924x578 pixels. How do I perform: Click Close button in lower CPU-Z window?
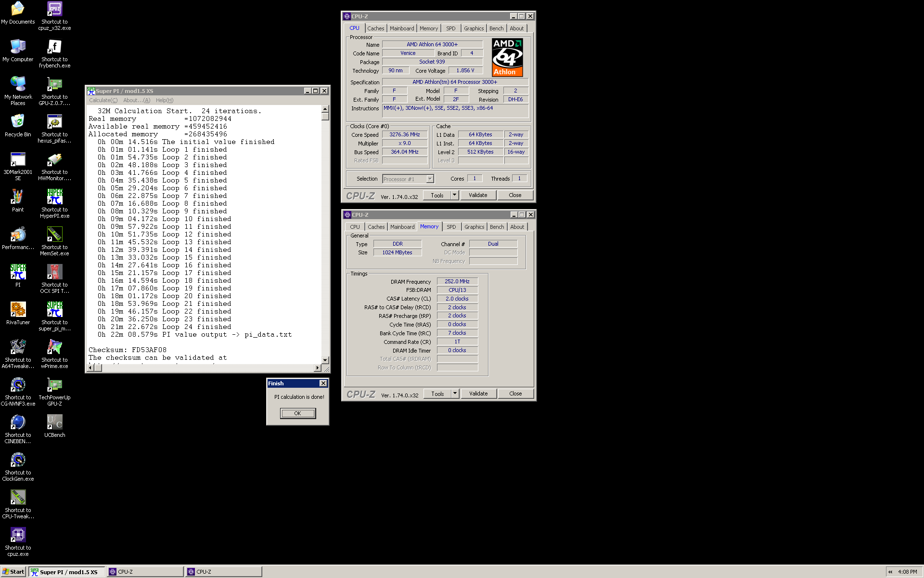pyautogui.click(x=515, y=394)
